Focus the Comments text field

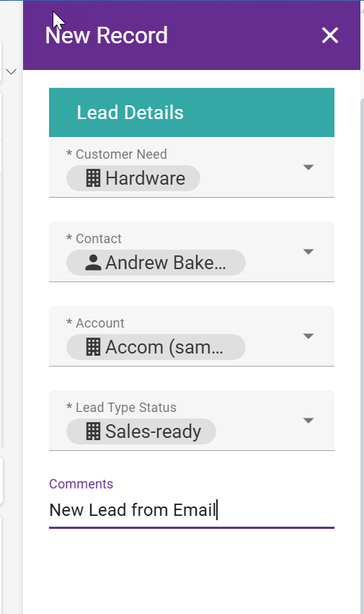[192, 510]
